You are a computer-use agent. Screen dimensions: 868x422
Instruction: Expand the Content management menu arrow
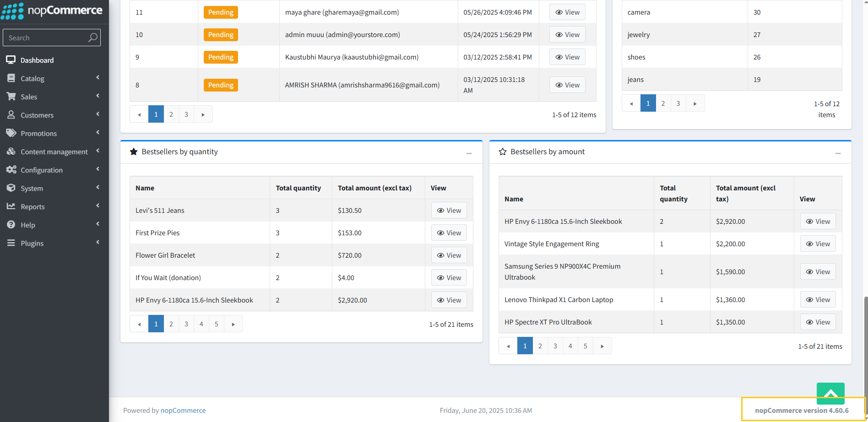[x=98, y=151]
